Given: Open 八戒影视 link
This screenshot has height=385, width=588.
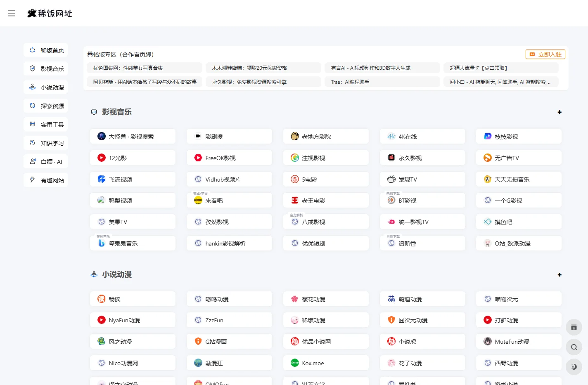Looking at the screenshot, I should pyautogui.click(x=326, y=222).
